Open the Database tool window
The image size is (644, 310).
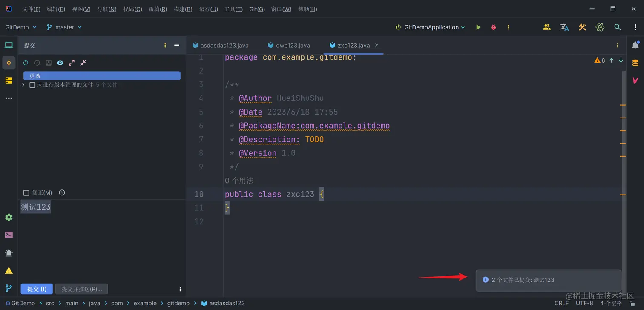point(635,63)
